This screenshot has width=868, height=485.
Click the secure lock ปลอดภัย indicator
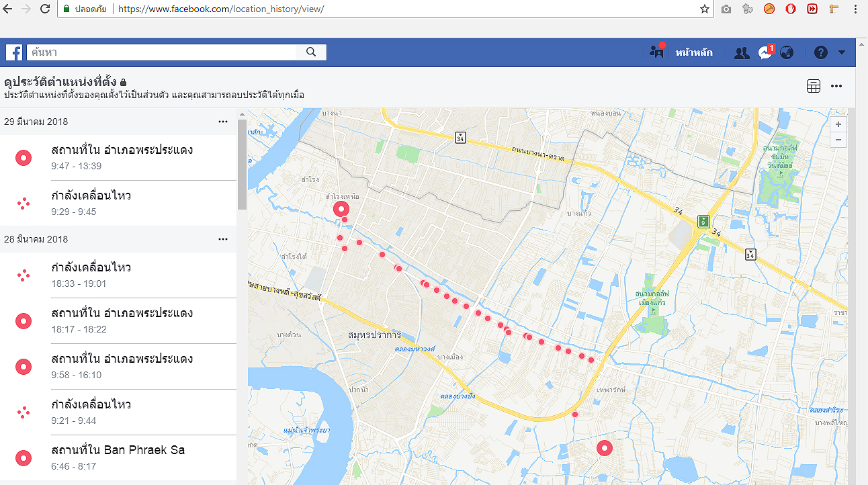point(84,9)
